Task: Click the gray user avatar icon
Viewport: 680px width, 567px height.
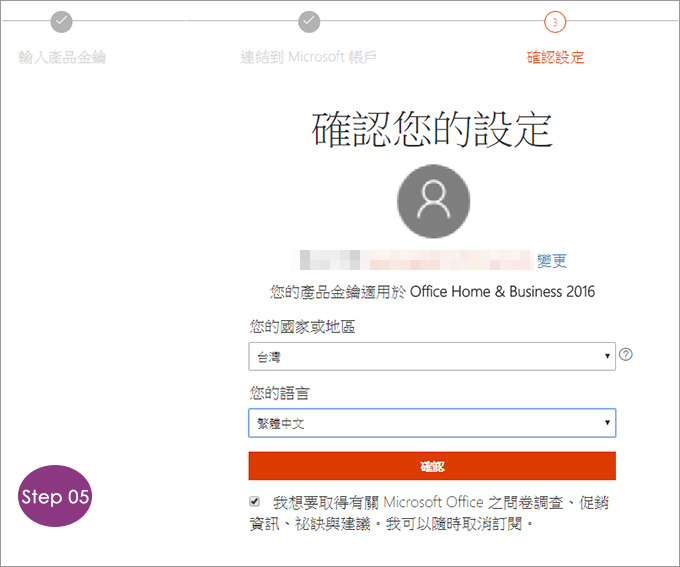Action: (433, 201)
